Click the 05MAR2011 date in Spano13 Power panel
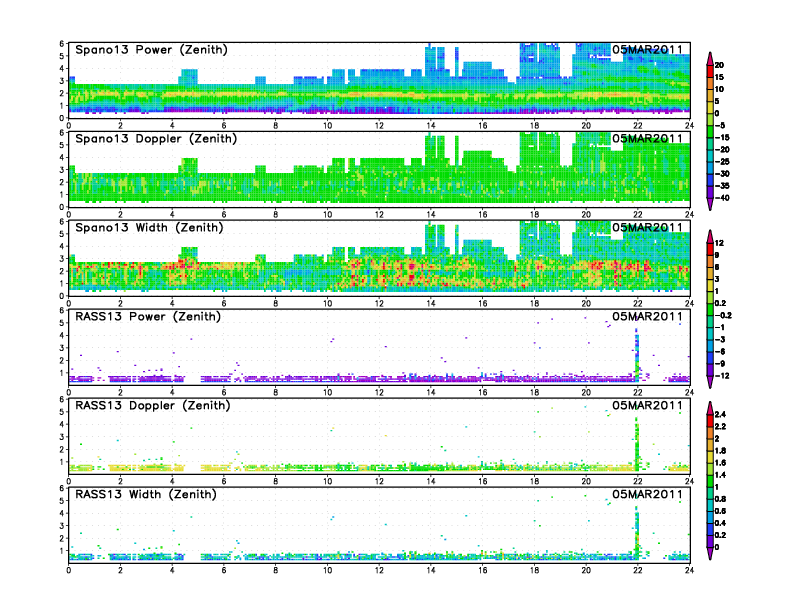792x612 pixels. [647, 50]
